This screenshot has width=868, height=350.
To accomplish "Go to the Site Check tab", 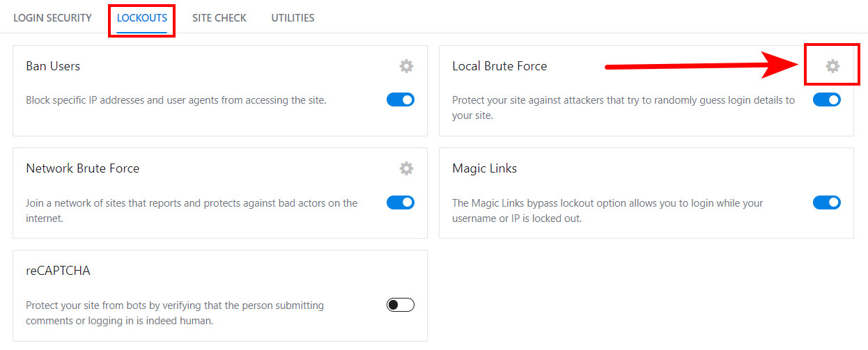I will pos(219,18).
